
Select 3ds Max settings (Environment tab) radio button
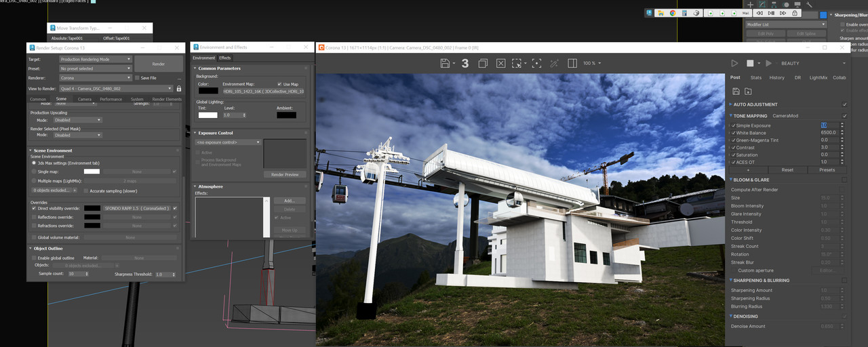pyautogui.click(x=34, y=163)
